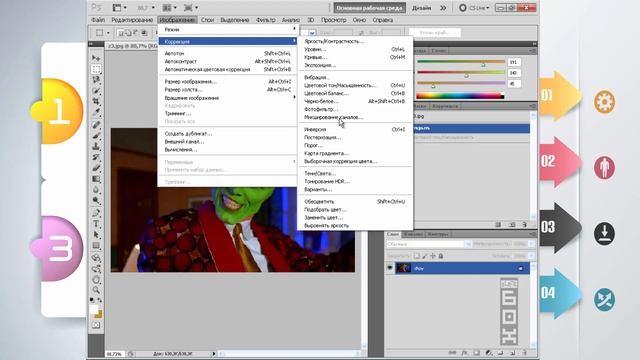Click the color spectrum ramp bar
The width and height of the screenshot is (640, 360).
(460, 96)
